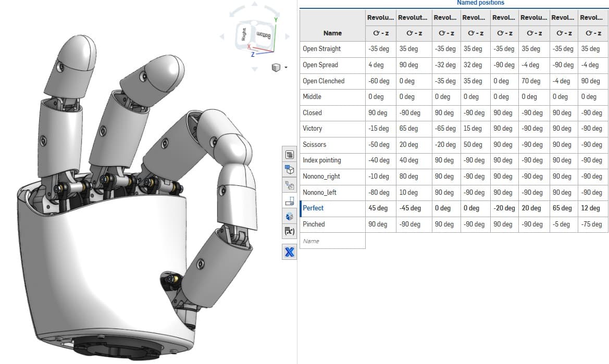Click the 70 deg cell in Open Clenched row
Screen dimensions: 609x364
534,81
